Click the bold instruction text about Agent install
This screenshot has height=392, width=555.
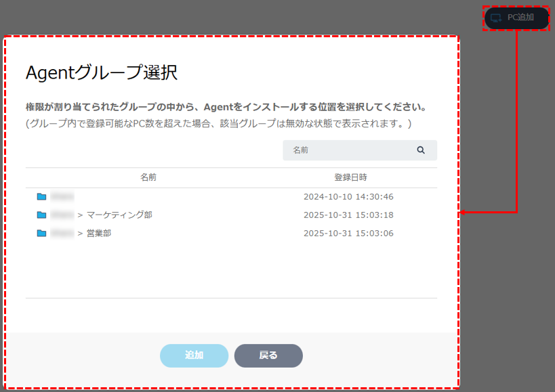(x=226, y=107)
